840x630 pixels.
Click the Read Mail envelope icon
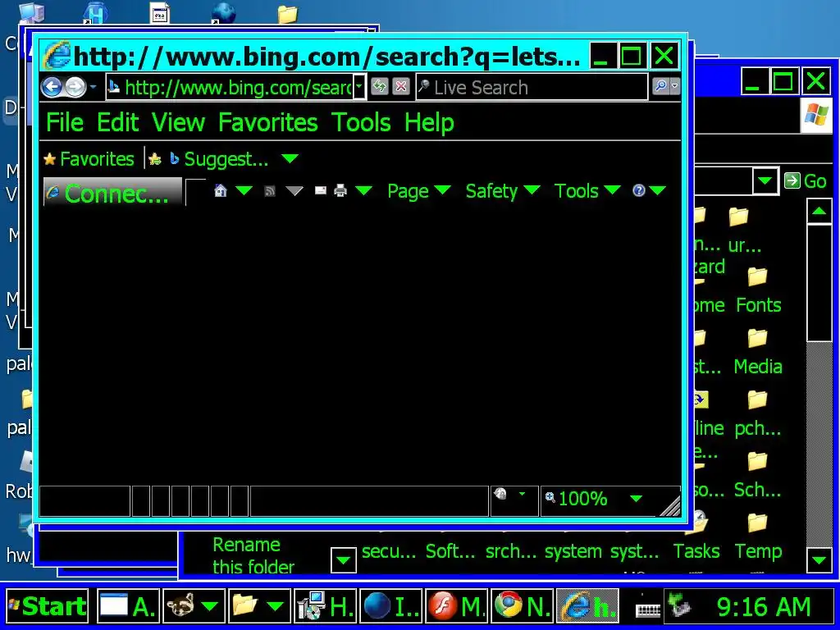(321, 190)
